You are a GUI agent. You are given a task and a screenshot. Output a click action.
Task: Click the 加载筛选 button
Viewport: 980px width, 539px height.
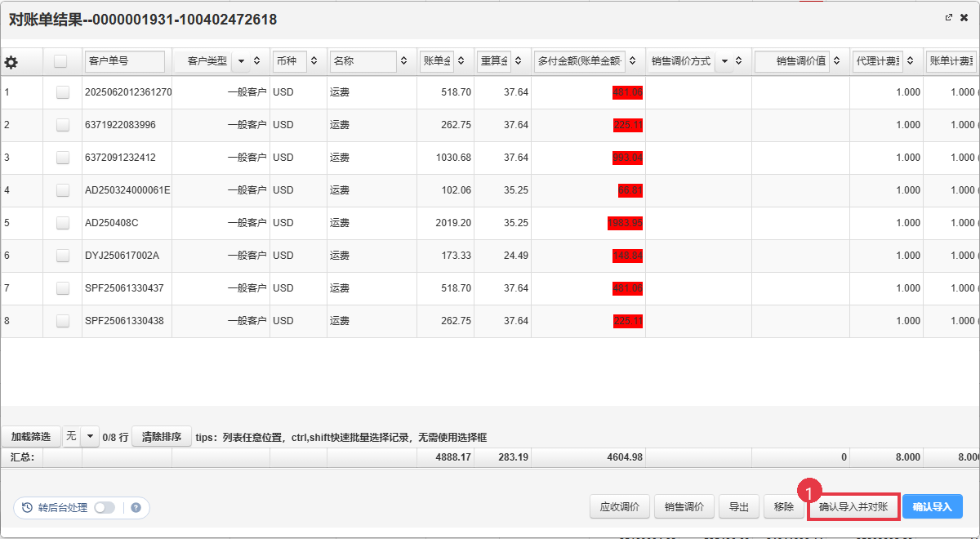(31, 436)
